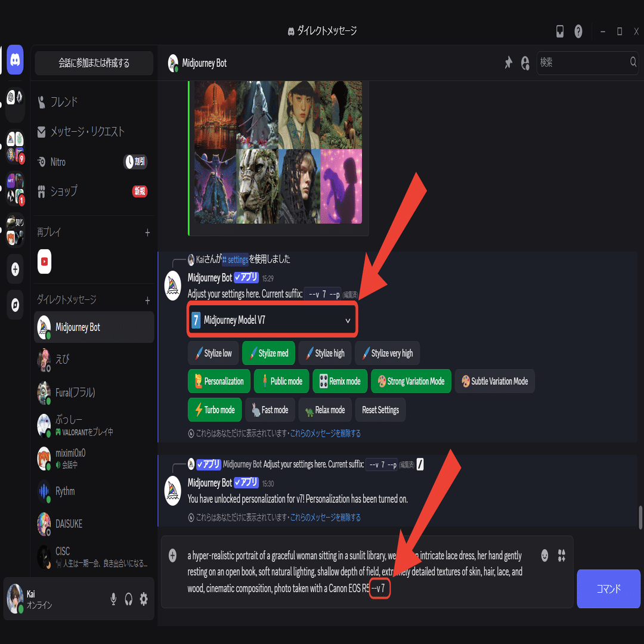
Task: Click the add a server plus icon
Action: click(15, 270)
